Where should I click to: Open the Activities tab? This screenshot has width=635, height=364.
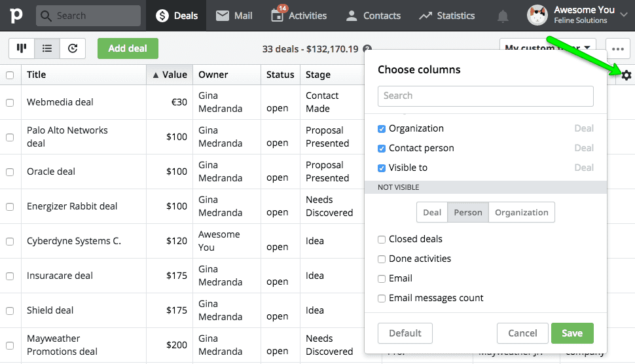tap(299, 16)
